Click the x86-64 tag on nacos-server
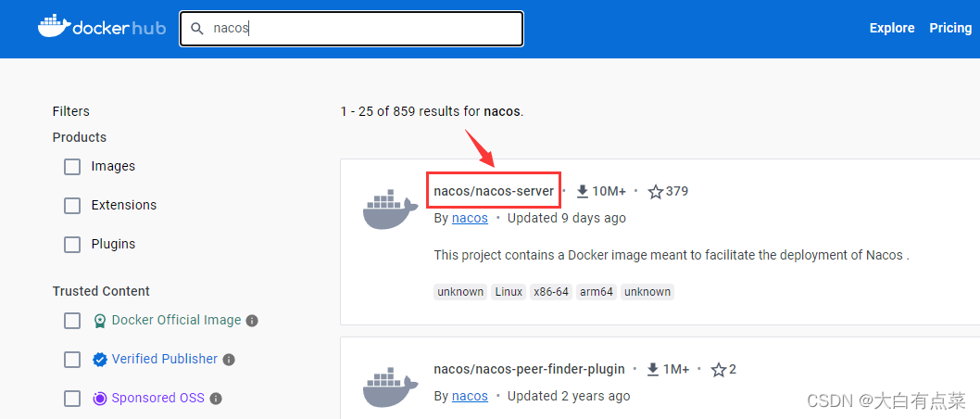The width and height of the screenshot is (980, 419). click(550, 292)
